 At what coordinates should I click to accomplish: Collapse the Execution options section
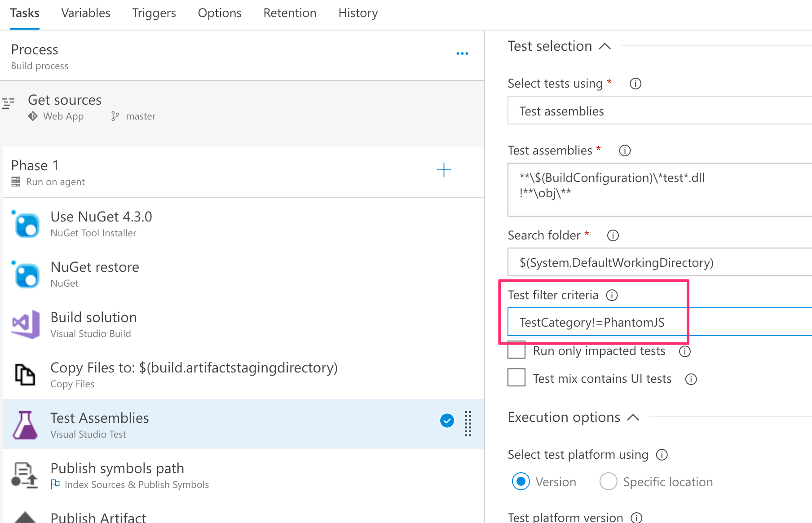pyautogui.click(x=633, y=417)
